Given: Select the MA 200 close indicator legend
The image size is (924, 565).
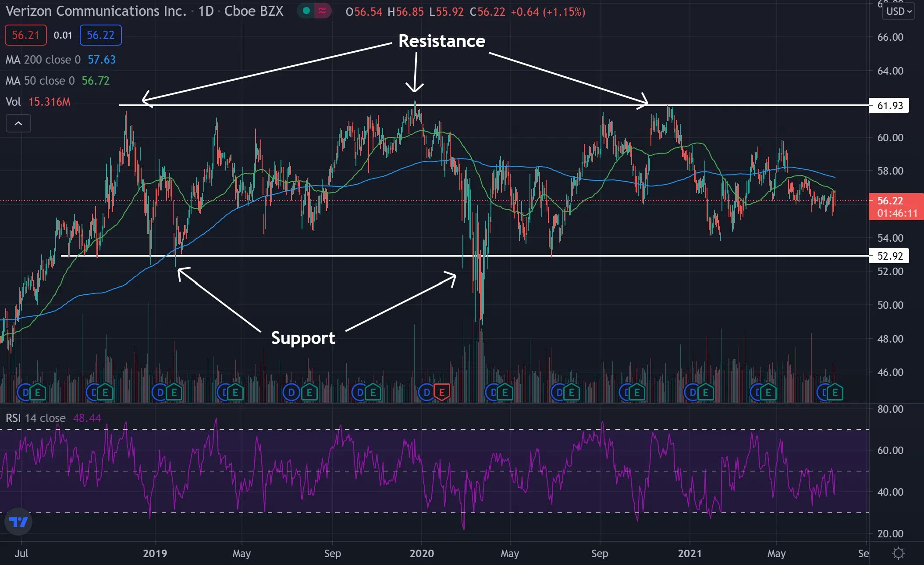Looking at the screenshot, I should click(43, 60).
